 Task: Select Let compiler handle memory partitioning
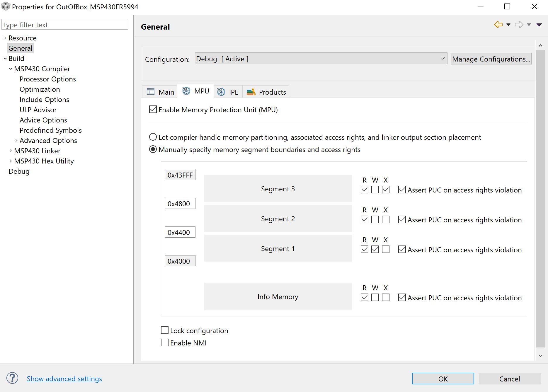(x=153, y=137)
